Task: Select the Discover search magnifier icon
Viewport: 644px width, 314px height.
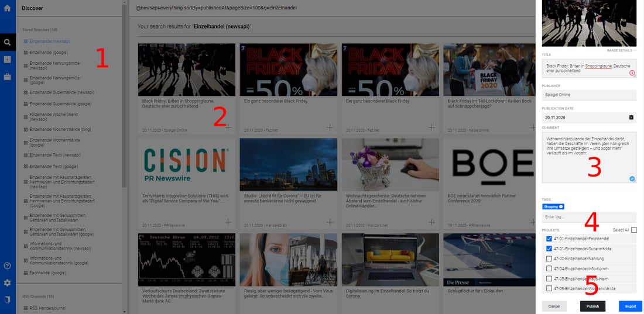Action: tap(7, 42)
